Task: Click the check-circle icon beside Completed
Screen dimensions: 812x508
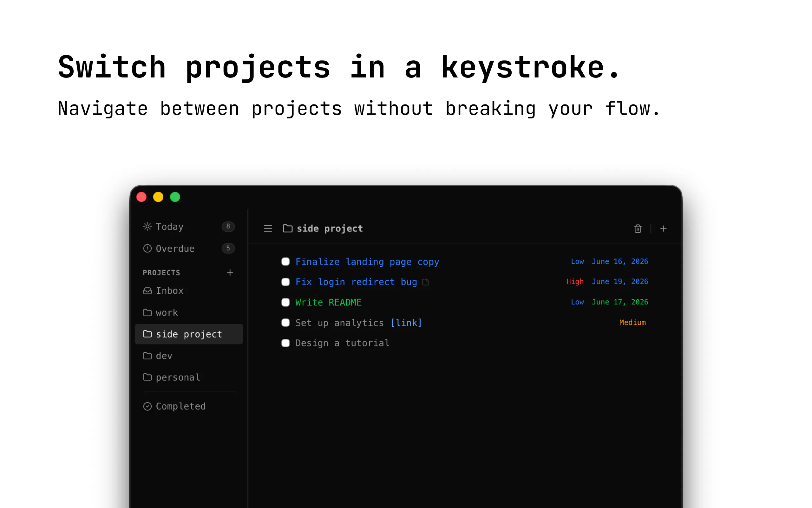Action: pyautogui.click(x=147, y=406)
